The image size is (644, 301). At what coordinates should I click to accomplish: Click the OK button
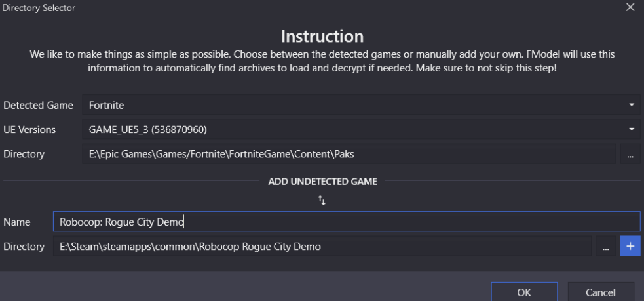(x=524, y=292)
